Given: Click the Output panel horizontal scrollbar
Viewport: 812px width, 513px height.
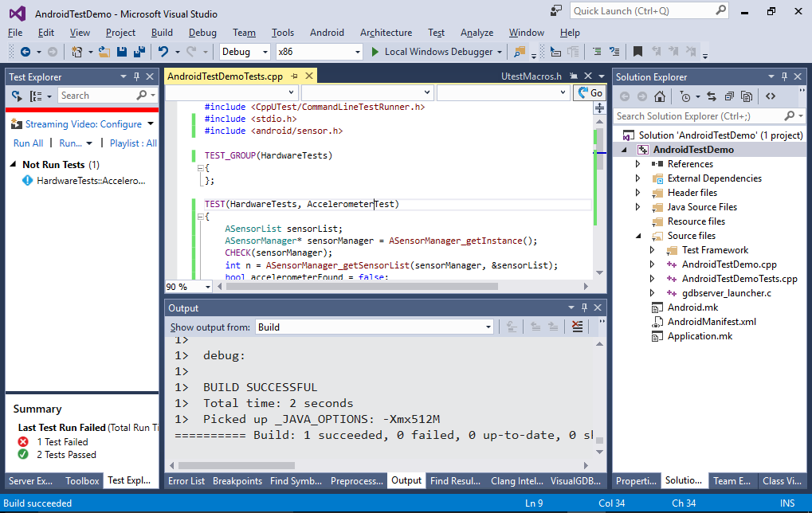Looking at the screenshot, I should click(236, 465).
